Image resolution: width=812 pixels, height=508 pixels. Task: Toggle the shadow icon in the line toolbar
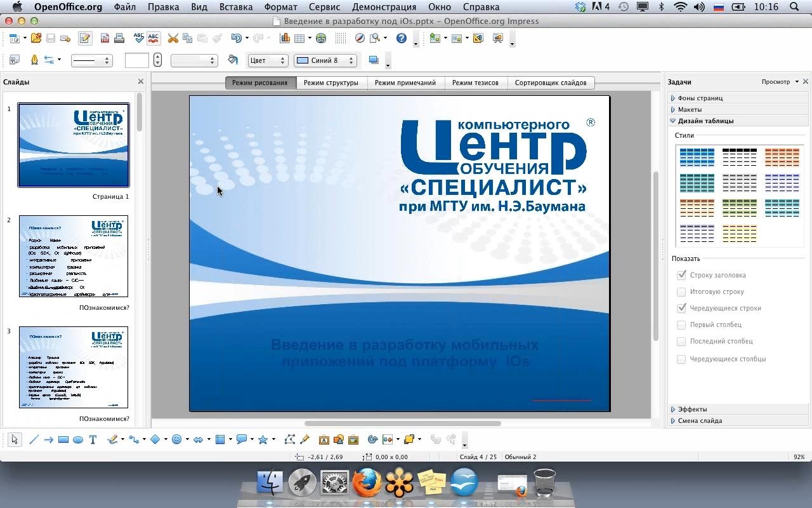374,60
